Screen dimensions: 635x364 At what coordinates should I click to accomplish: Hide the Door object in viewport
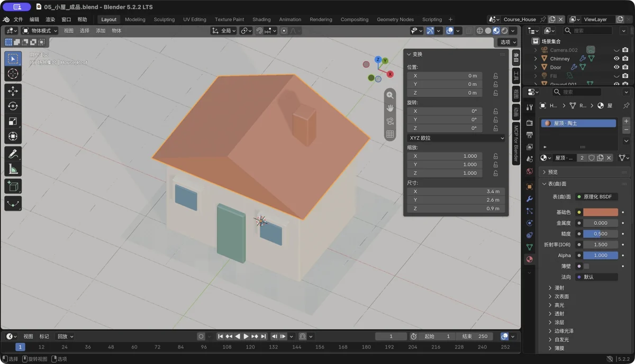616,67
